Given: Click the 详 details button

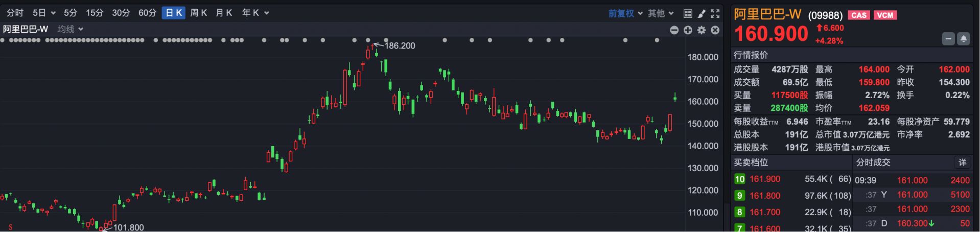Looking at the screenshot, I should coord(962,163).
